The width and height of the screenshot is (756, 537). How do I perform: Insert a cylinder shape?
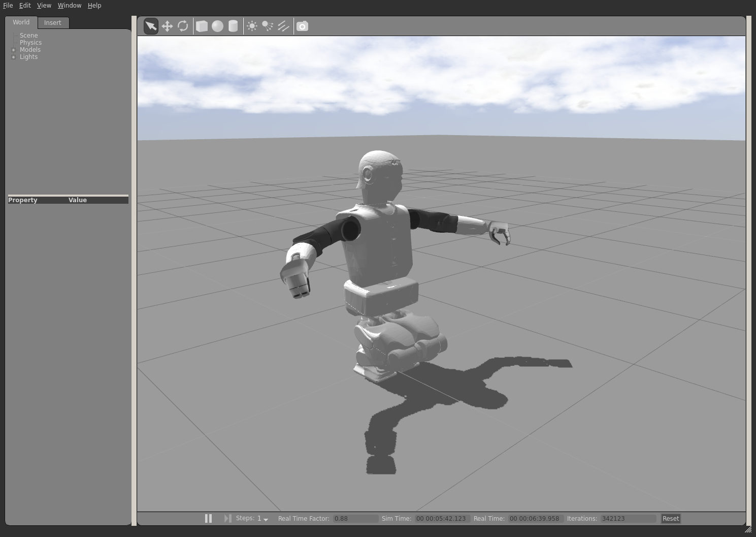coord(233,26)
